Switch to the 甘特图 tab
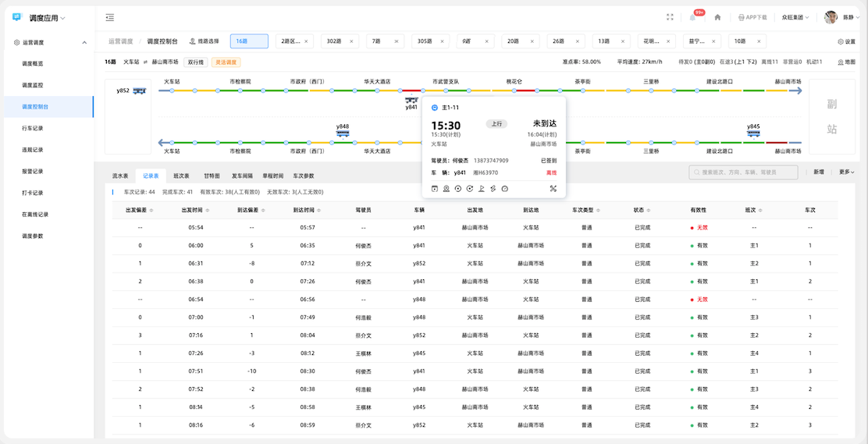 [x=212, y=176]
